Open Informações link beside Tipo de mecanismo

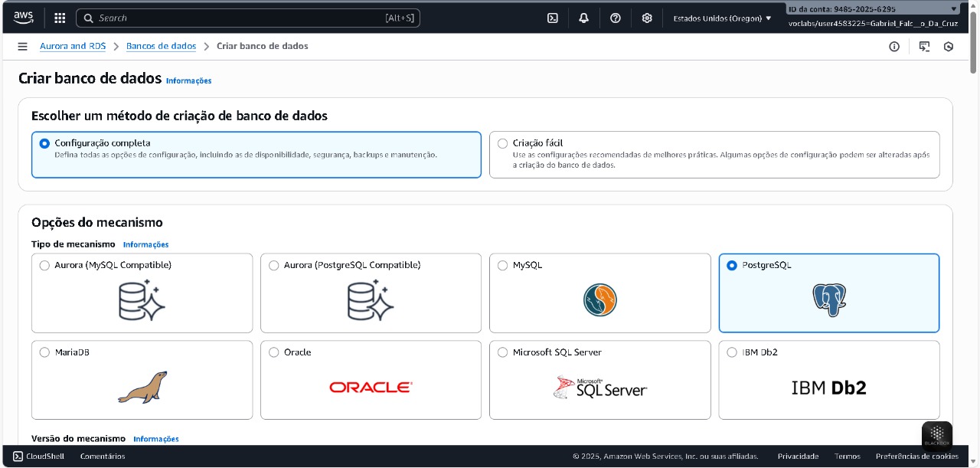[x=145, y=245]
